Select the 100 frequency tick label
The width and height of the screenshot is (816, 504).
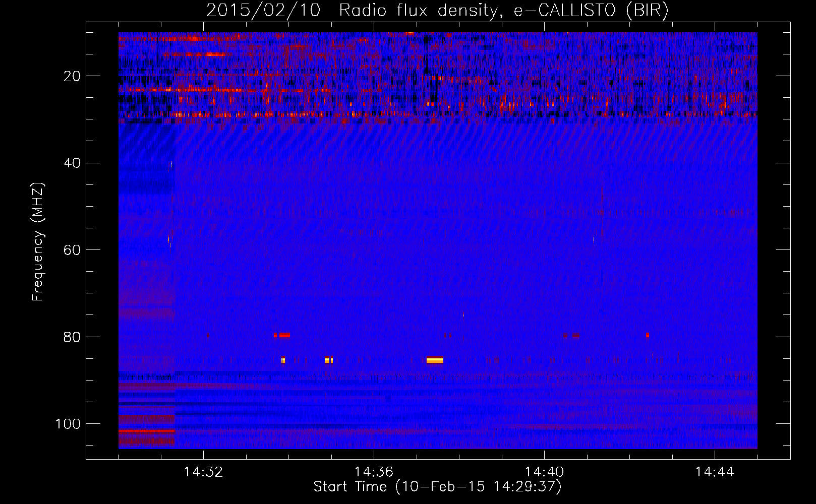click(x=68, y=424)
